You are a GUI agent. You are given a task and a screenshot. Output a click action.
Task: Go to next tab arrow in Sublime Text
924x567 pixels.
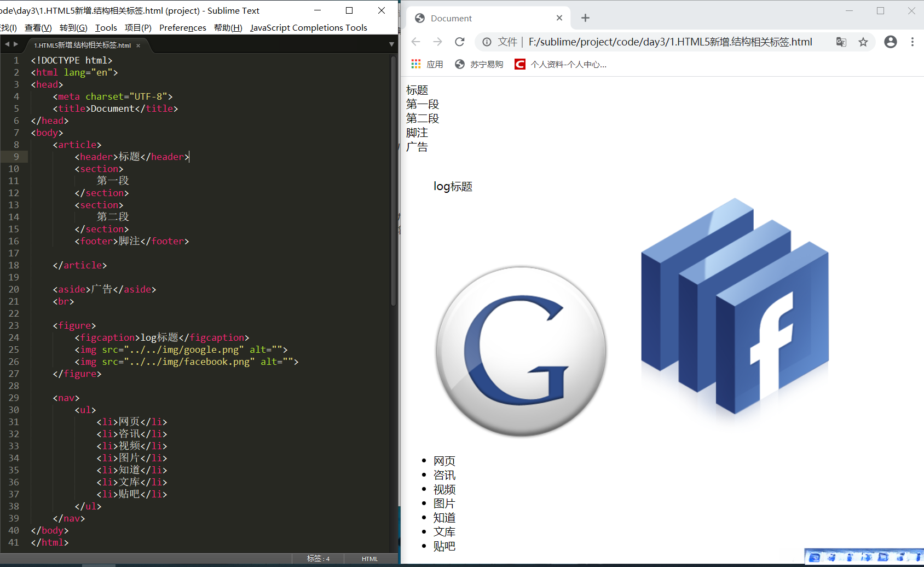[x=16, y=44]
